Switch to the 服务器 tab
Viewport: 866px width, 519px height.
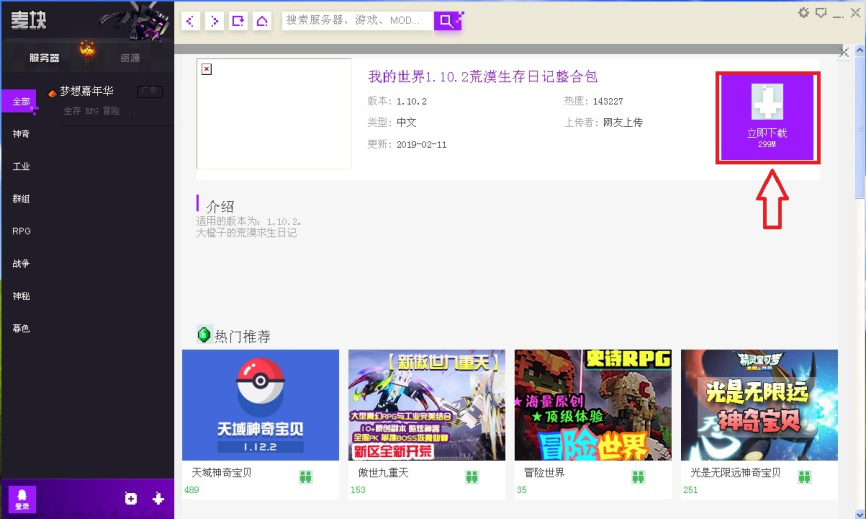pyautogui.click(x=44, y=57)
